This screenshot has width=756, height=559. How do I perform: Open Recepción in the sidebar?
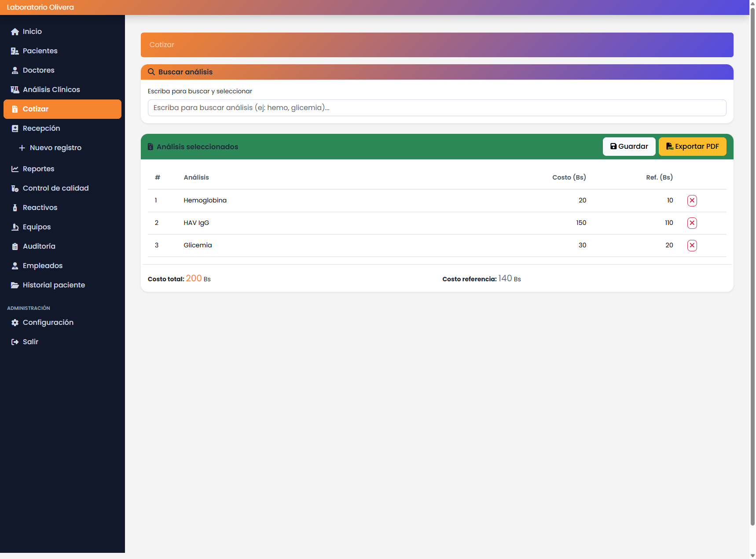point(41,129)
